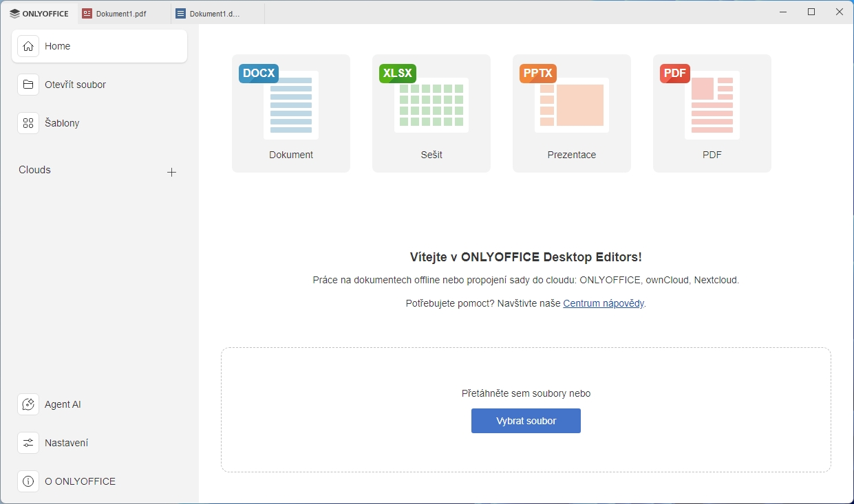Open Agent AI icon in sidebar
Screen dimensions: 854x504
click(28, 404)
